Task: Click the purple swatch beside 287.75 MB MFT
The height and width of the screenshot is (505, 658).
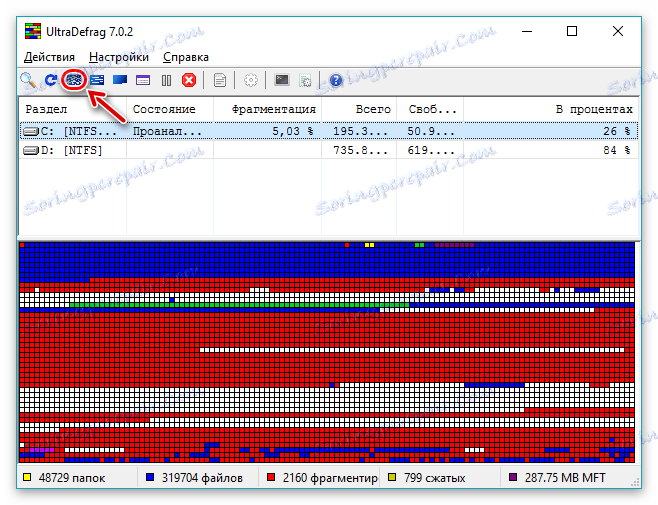Action: tap(513, 477)
